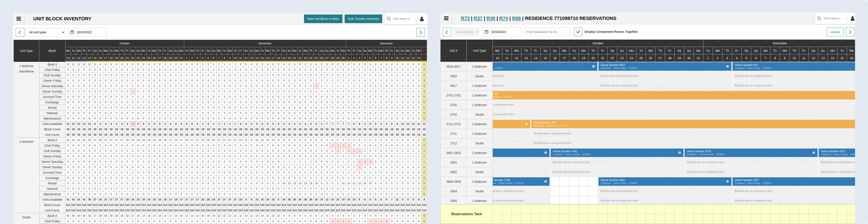This screenshot has height=224, width=868.
Task: Open the calendar icon on the reservations date picker
Action: coord(486,32)
